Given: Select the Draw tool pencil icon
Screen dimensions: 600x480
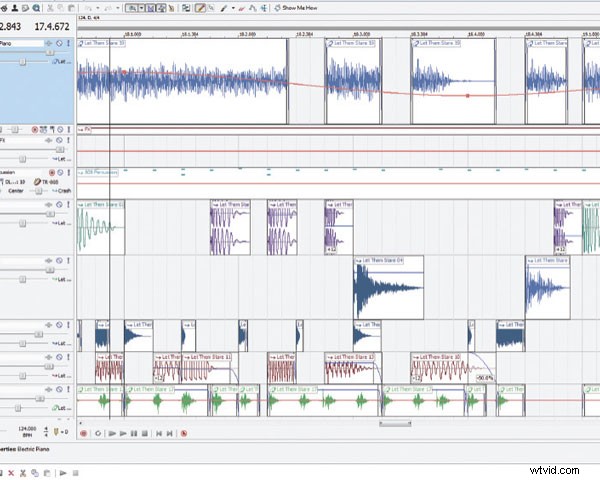Looking at the screenshot, I should [x=200, y=8].
